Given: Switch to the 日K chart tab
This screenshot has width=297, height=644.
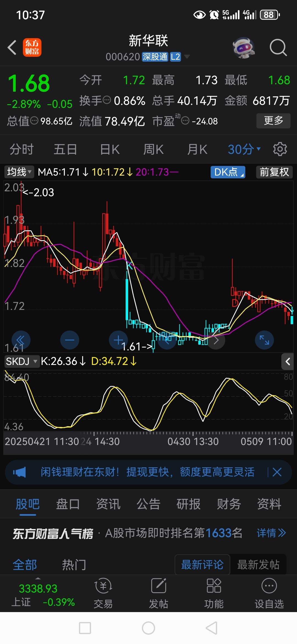Looking at the screenshot, I should tap(110, 149).
